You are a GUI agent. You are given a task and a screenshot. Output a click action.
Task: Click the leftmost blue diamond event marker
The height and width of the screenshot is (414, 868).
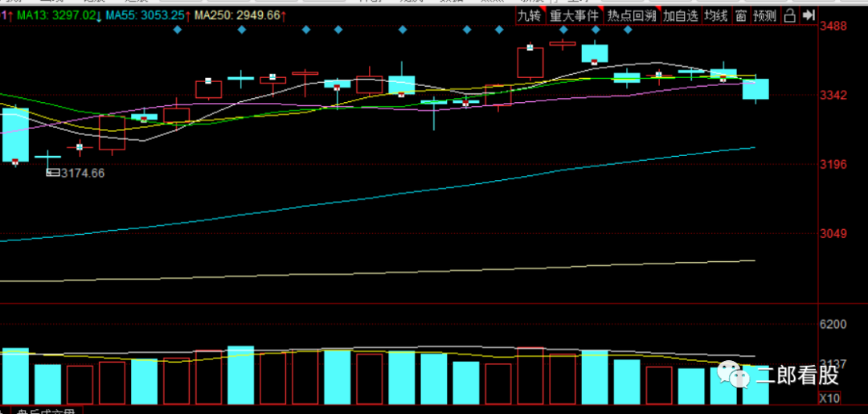(x=177, y=30)
